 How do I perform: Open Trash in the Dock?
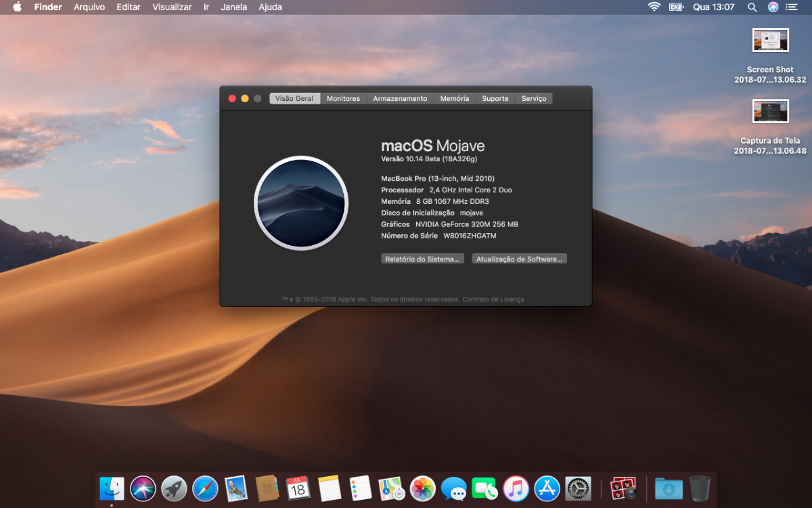[700, 488]
